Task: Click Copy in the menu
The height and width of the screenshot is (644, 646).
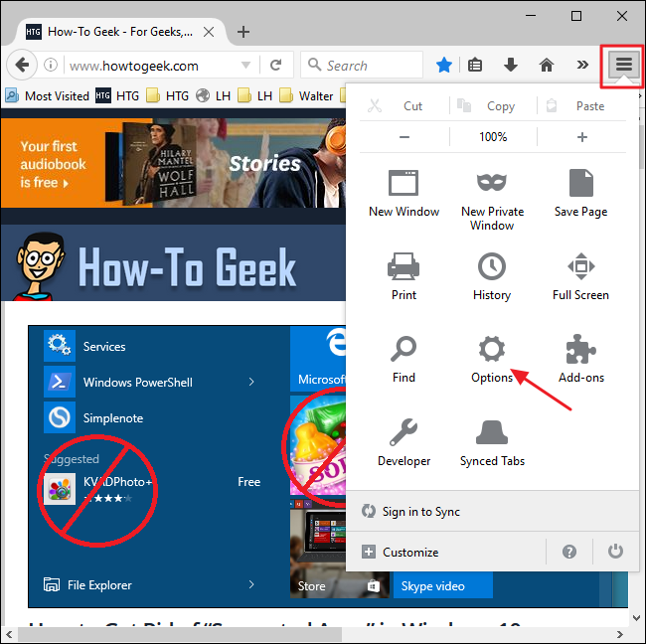Action: point(493,106)
